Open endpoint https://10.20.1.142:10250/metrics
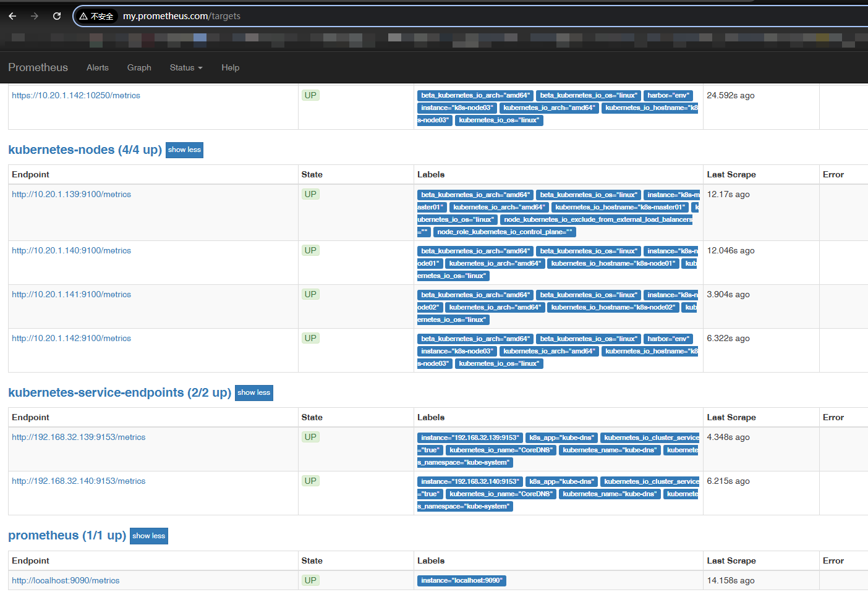 76,95
